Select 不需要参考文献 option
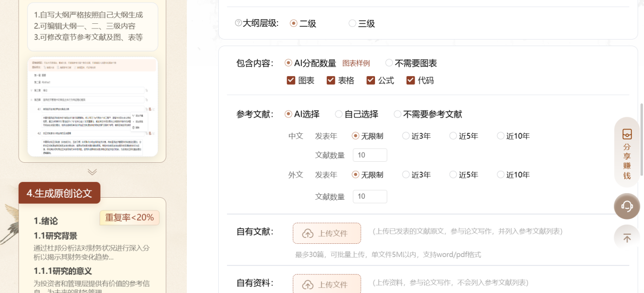 pos(397,114)
